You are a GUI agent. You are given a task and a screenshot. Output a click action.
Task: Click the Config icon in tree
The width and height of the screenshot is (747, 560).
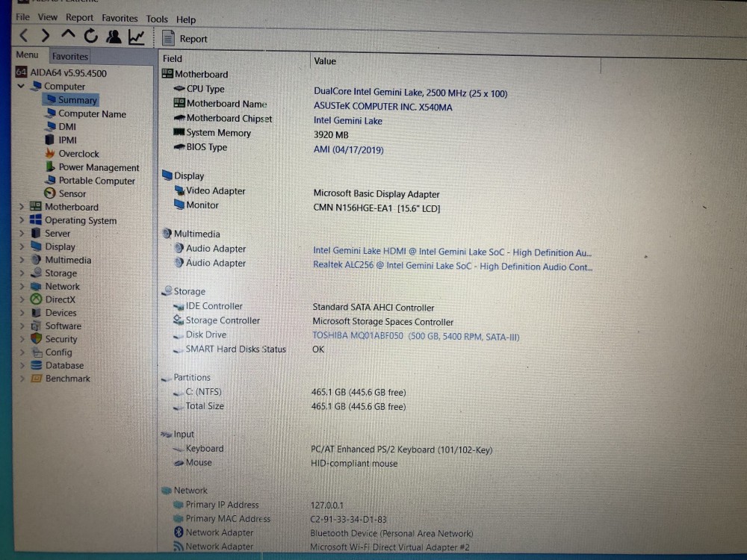click(37, 352)
